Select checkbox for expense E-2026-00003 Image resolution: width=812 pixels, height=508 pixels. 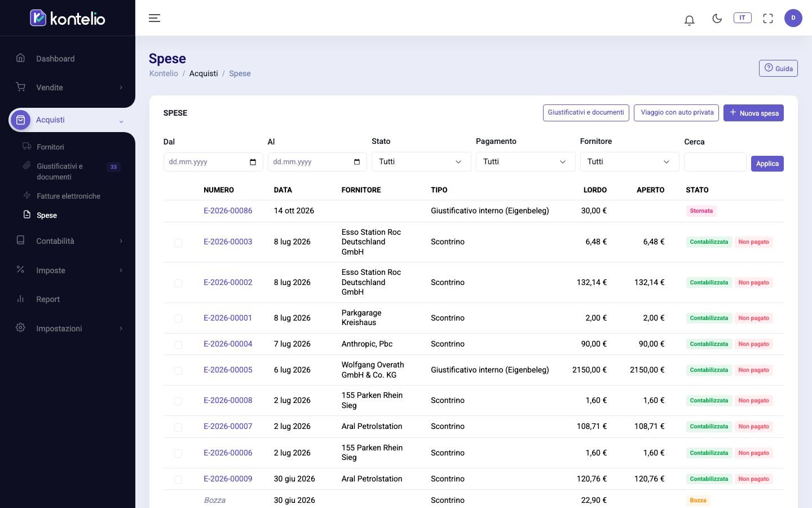click(x=178, y=243)
